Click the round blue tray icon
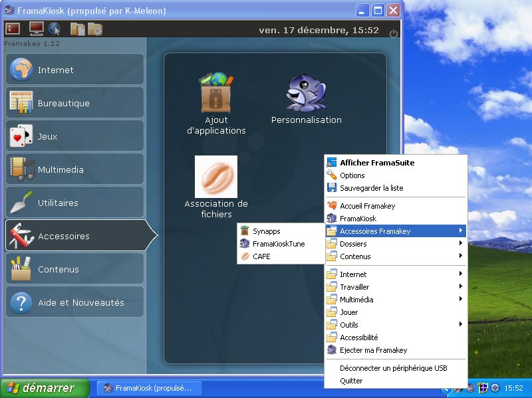This screenshot has width=532, height=398. pyautogui.click(x=495, y=387)
